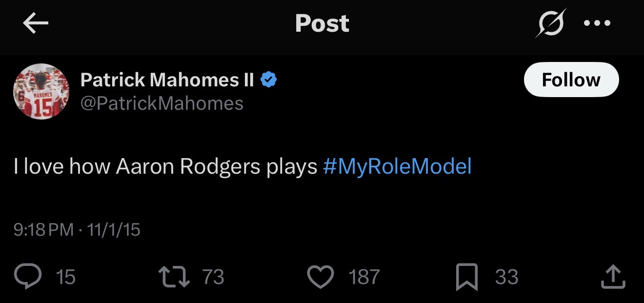Open Patrick Mahomes profile picture
The width and height of the screenshot is (644, 303).
tap(41, 91)
